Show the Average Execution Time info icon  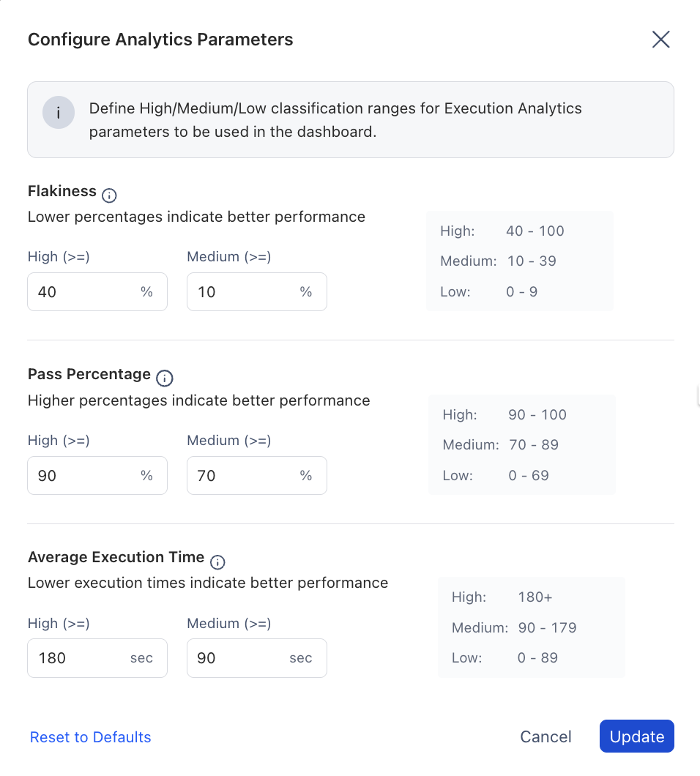(217, 562)
